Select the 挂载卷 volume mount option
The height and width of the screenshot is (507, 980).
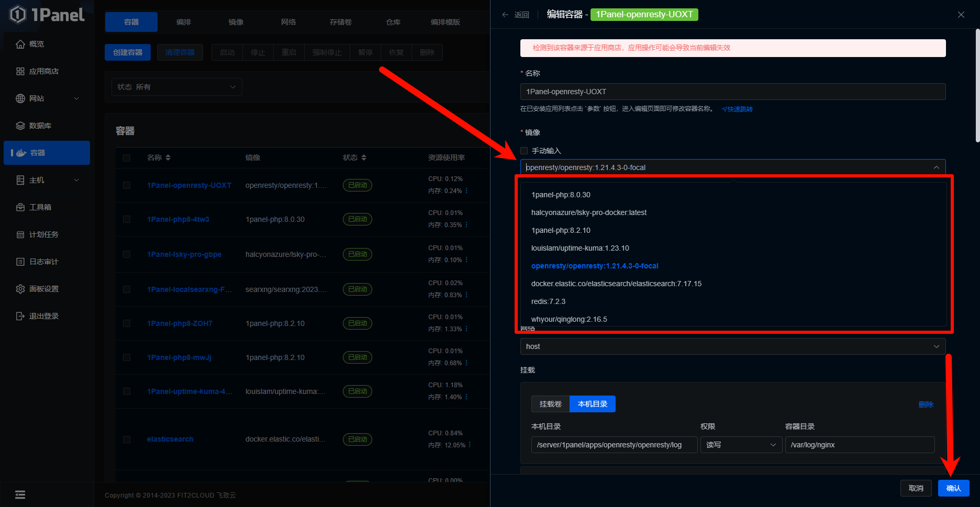point(551,404)
